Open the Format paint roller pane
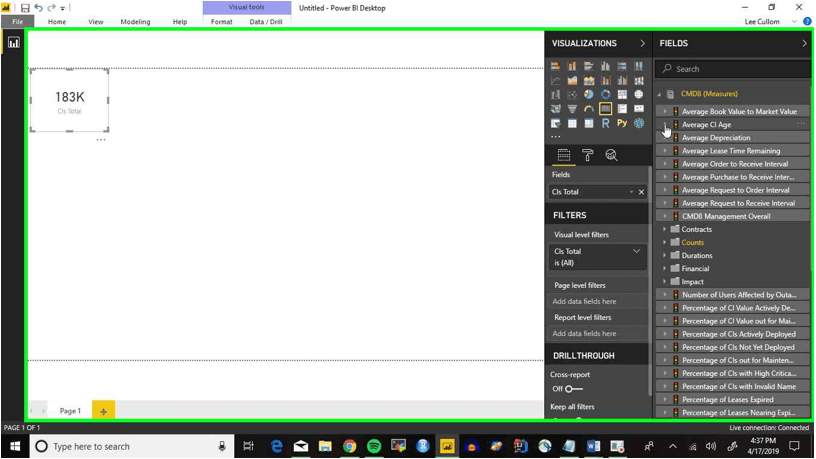This screenshot has height=459, width=816. pyautogui.click(x=588, y=155)
